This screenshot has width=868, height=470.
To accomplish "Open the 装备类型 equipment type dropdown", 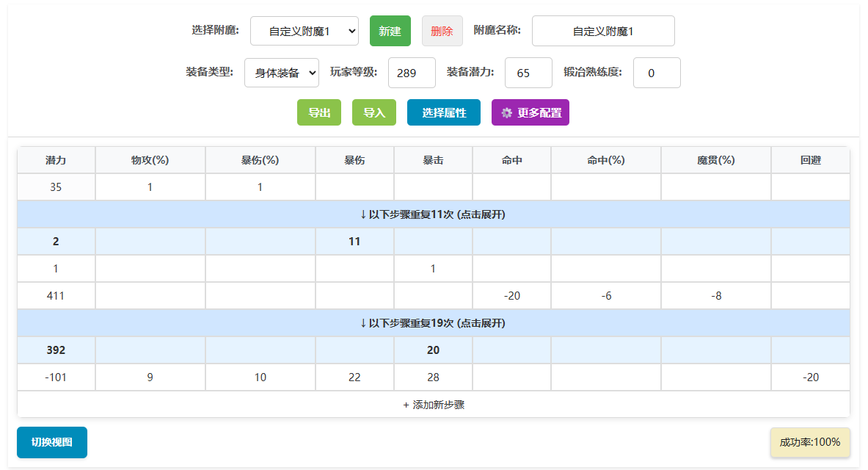I will click(281, 73).
